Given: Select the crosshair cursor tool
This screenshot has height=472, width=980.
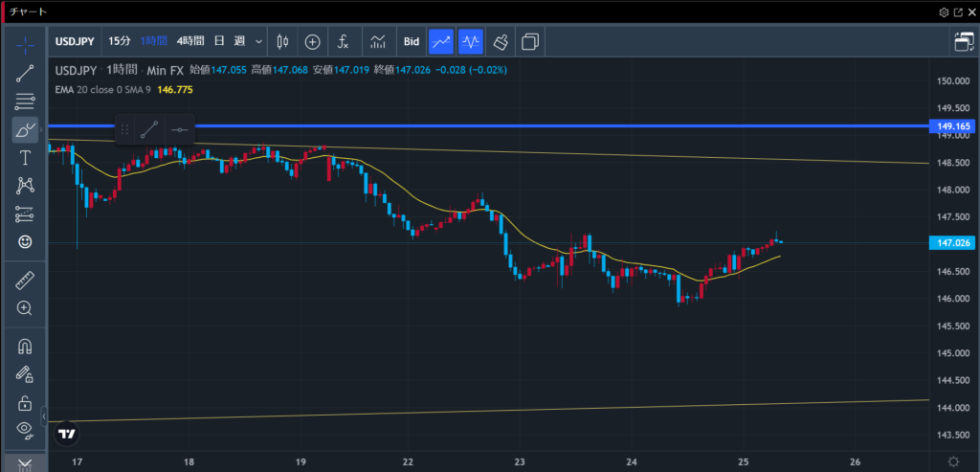Looking at the screenshot, I should tap(25, 44).
